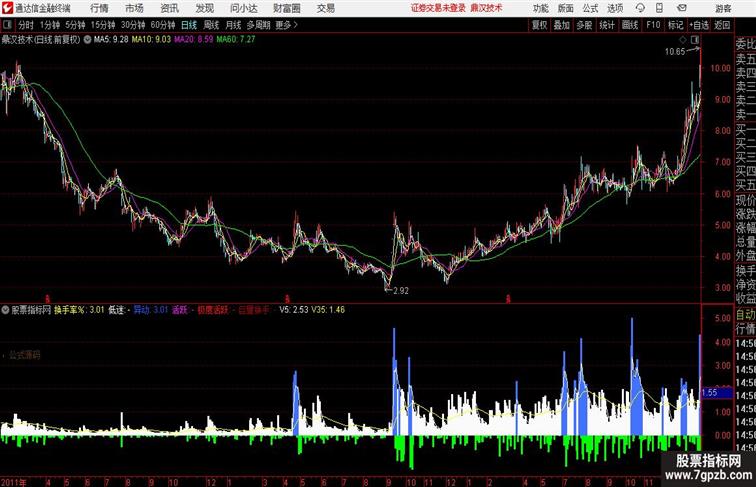The width and height of the screenshot is (756, 487).
Task: Click the MA5: 9.28 indicator label
Action: click(x=111, y=39)
